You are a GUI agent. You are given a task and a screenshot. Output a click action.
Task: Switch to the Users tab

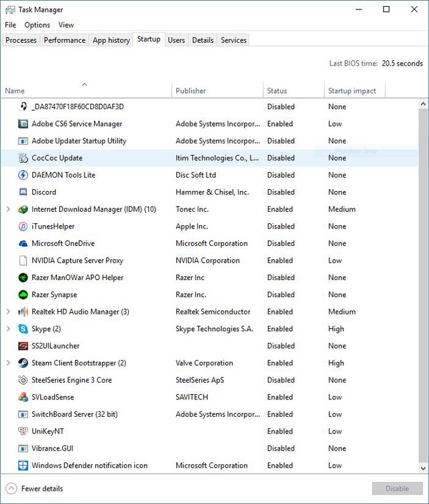tap(176, 40)
